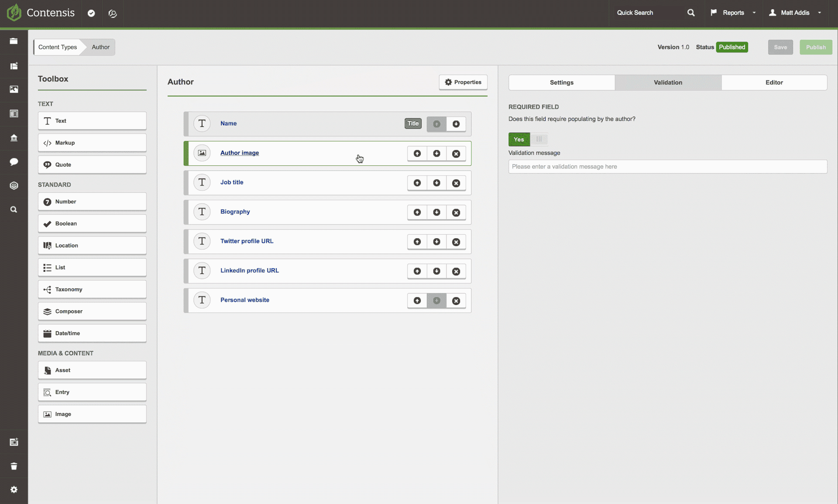Open the forms list sidebar icon
The height and width of the screenshot is (504, 838).
(14, 113)
